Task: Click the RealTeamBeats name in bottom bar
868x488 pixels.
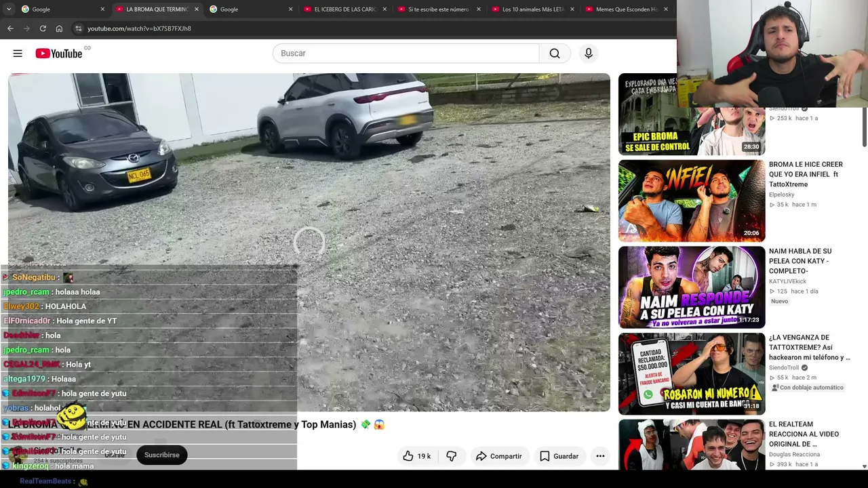Action: (45, 481)
